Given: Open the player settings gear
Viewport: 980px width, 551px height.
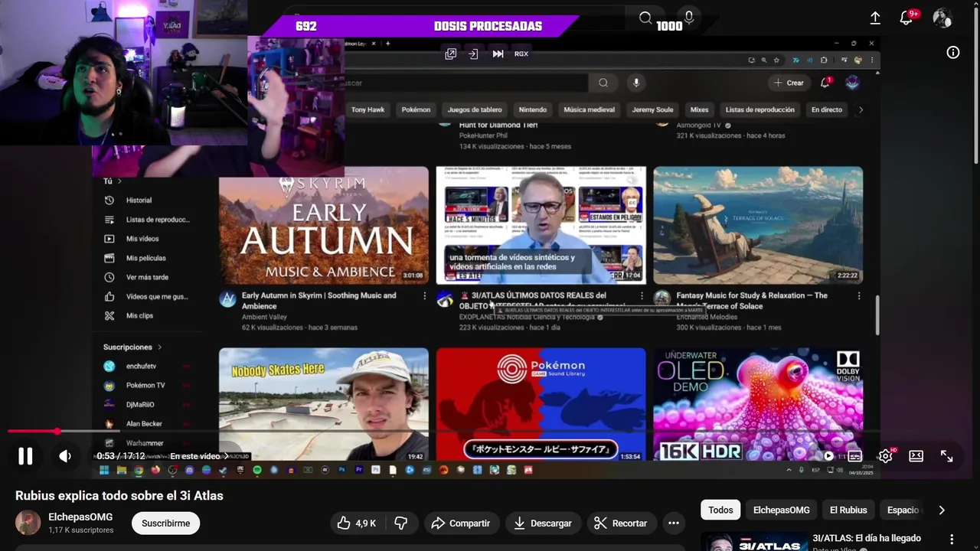Looking at the screenshot, I should point(886,456).
